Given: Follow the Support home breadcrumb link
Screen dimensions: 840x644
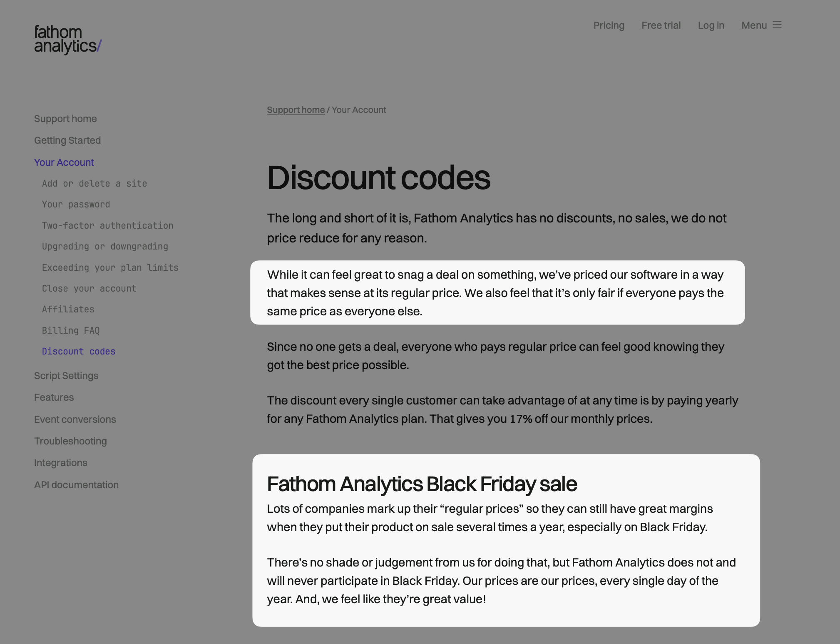Looking at the screenshot, I should pyautogui.click(x=296, y=110).
